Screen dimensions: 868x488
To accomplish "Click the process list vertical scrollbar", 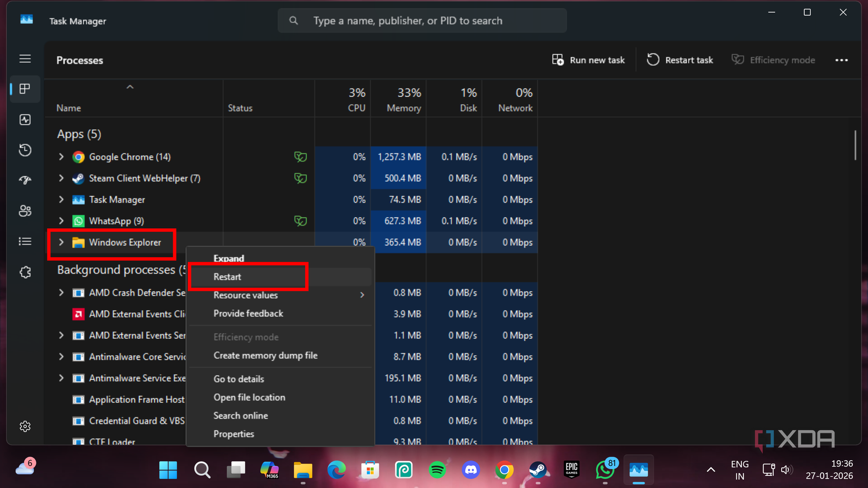I will coord(855,145).
